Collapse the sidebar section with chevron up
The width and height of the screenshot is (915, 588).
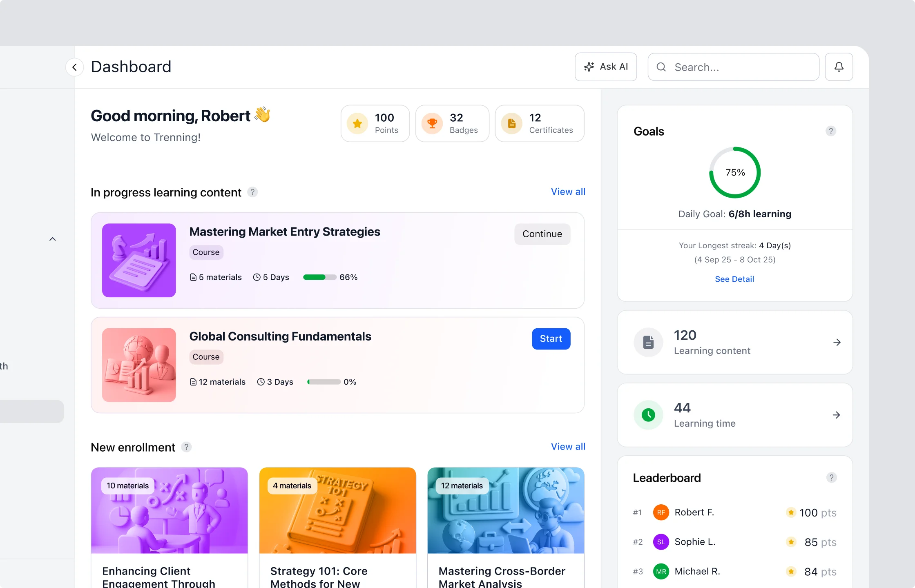(x=52, y=239)
